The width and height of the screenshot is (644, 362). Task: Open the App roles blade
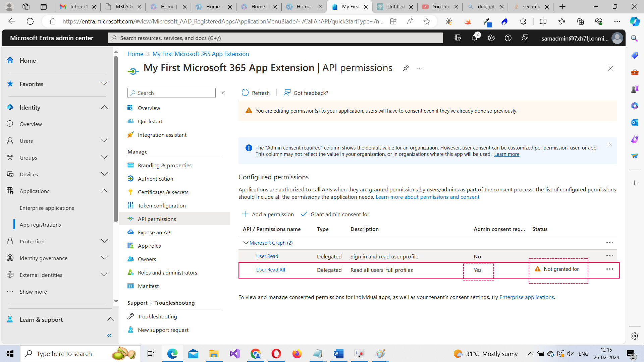pyautogui.click(x=149, y=245)
